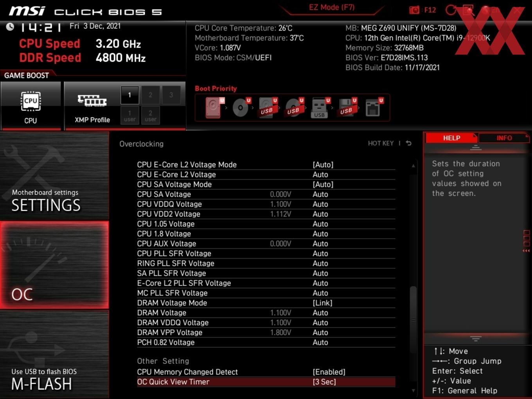
Task: Toggle the XMP Profile button
Action: click(x=92, y=106)
